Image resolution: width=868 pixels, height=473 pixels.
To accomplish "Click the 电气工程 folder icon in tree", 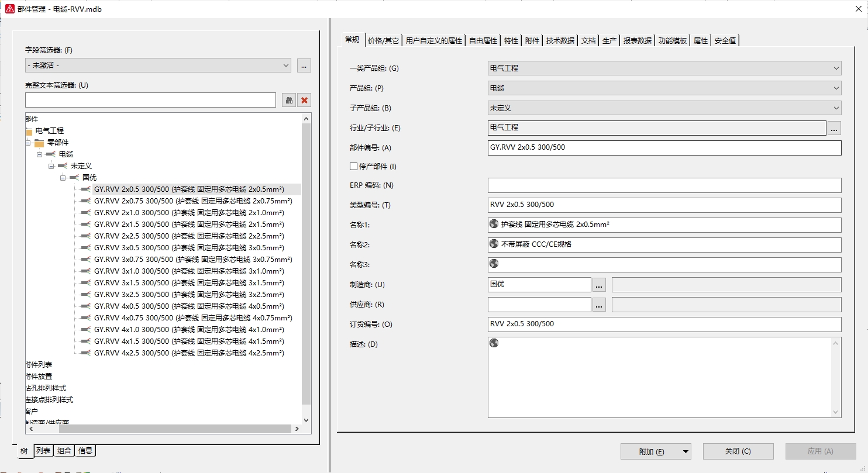I will click(29, 131).
